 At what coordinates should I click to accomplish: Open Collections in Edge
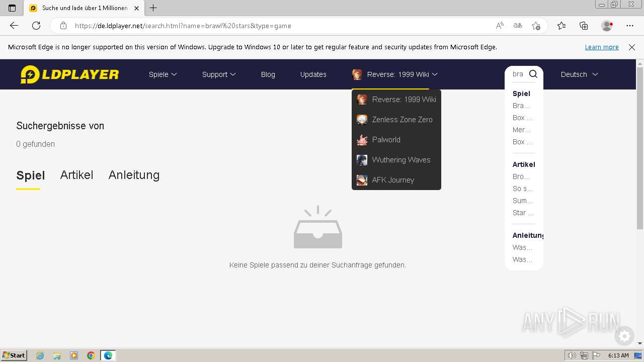click(584, 26)
